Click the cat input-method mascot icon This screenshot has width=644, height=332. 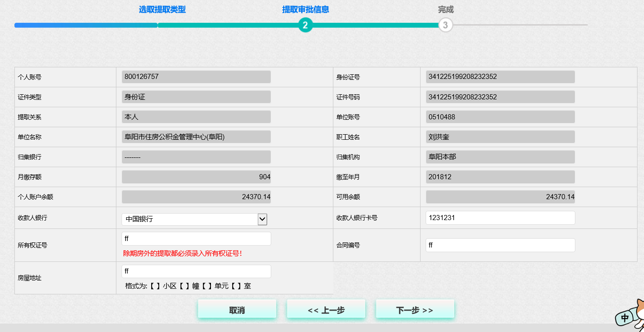(630, 316)
